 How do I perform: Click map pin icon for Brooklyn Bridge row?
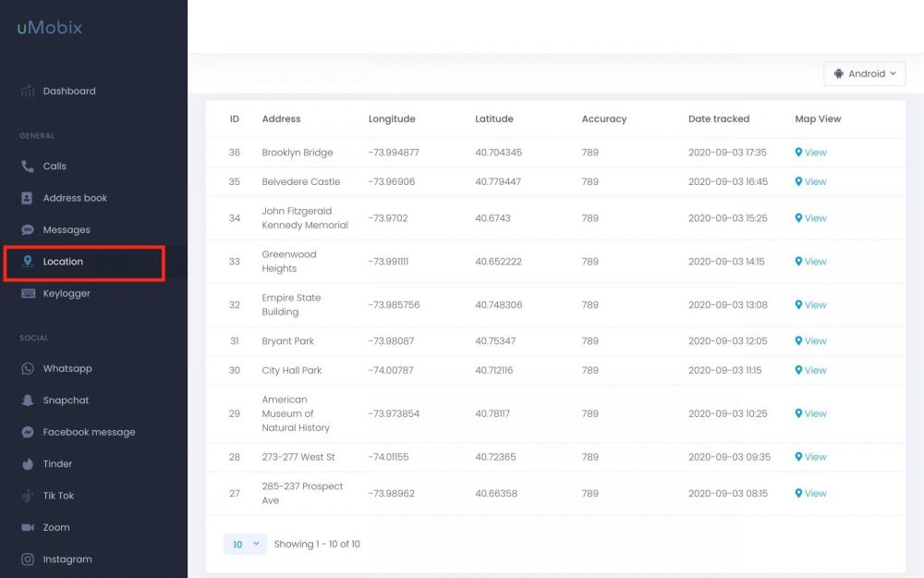pyautogui.click(x=798, y=153)
